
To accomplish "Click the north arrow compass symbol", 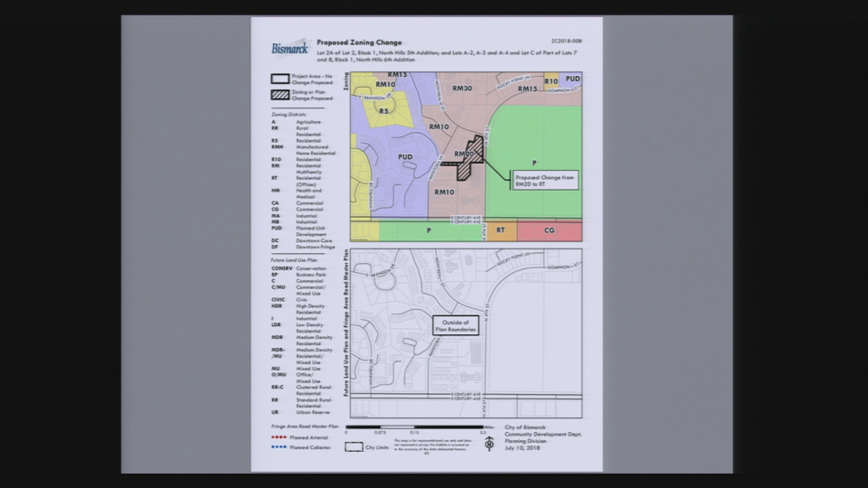I will tap(489, 444).
